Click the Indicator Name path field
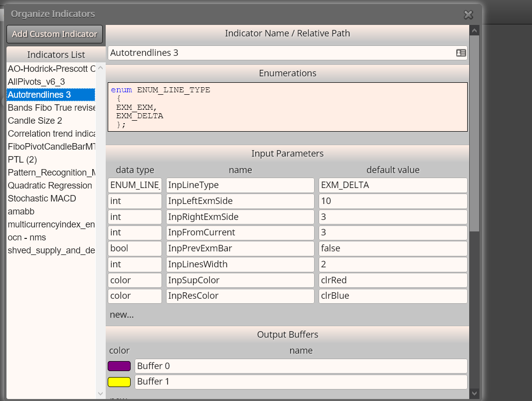The height and width of the screenshot is (401, 532). coord(287,53)
